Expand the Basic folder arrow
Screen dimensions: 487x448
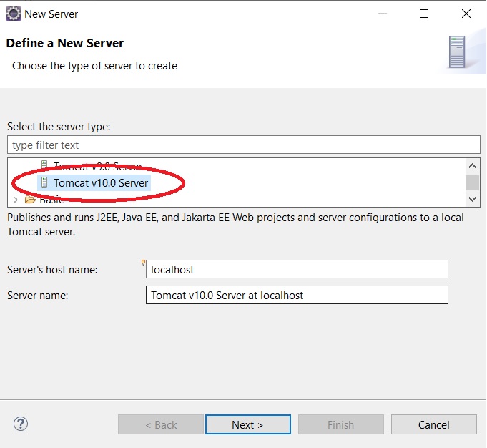click(x=16, y=200)
